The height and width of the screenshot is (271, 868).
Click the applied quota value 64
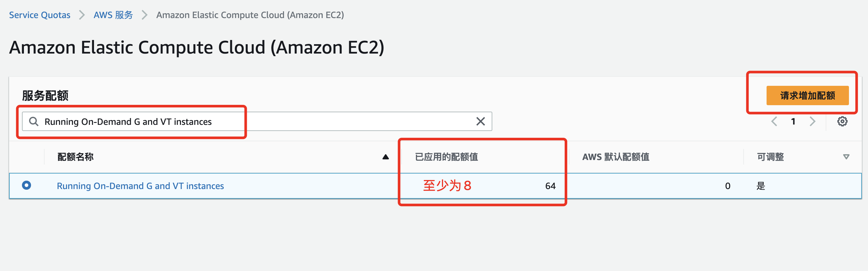550,186
